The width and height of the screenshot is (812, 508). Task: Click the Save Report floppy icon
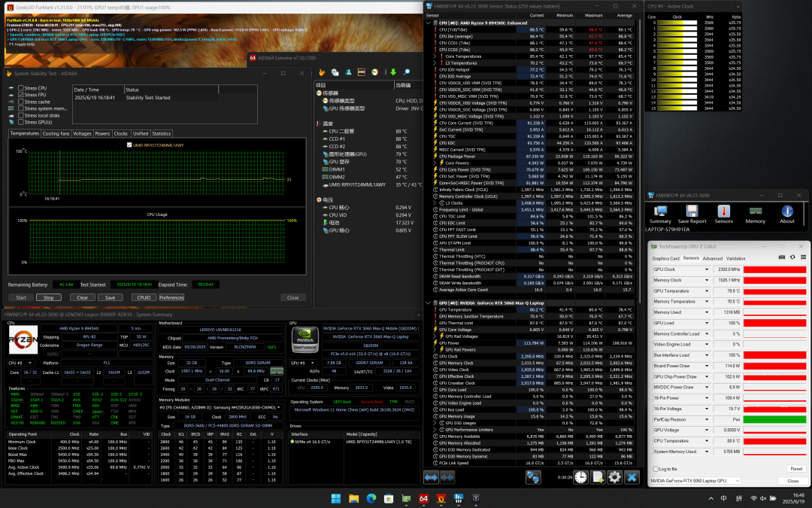point(692,214)
